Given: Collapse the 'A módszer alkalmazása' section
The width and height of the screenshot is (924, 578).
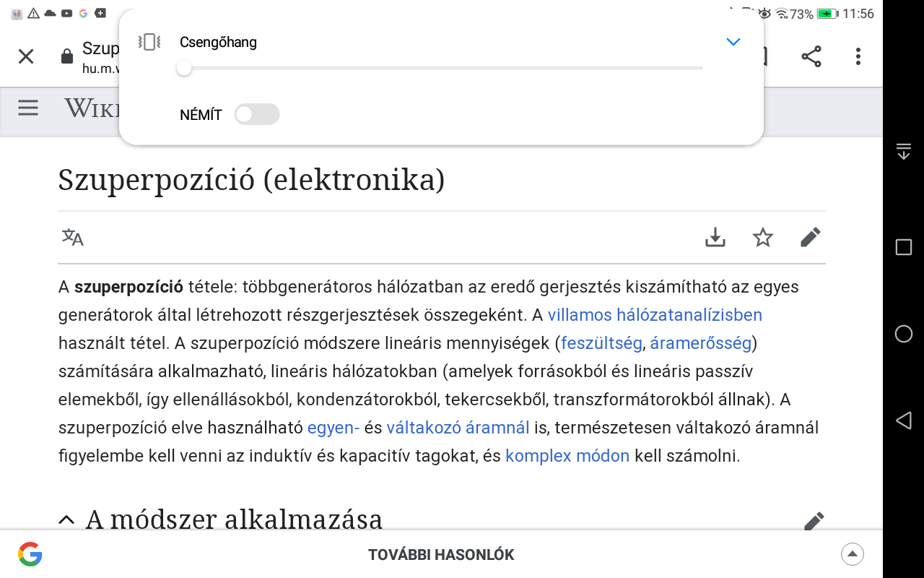Looking at the screenshot, I should [x=66, y=519].
